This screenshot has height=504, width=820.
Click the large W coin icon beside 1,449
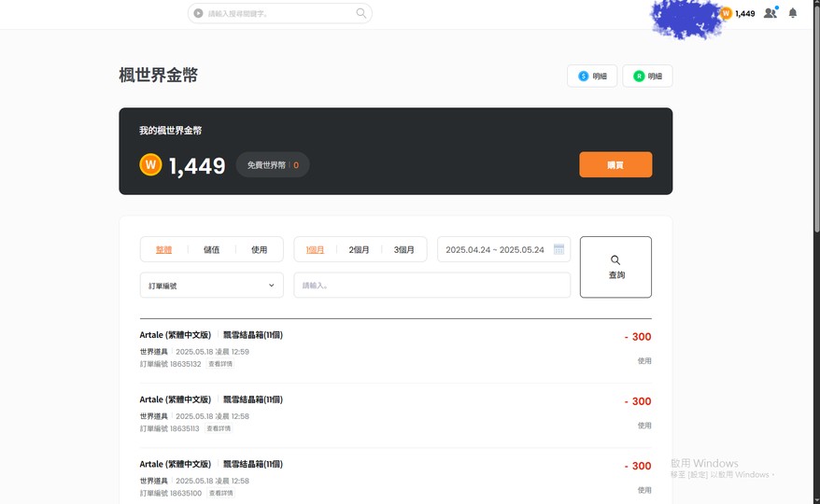(150, 164)
